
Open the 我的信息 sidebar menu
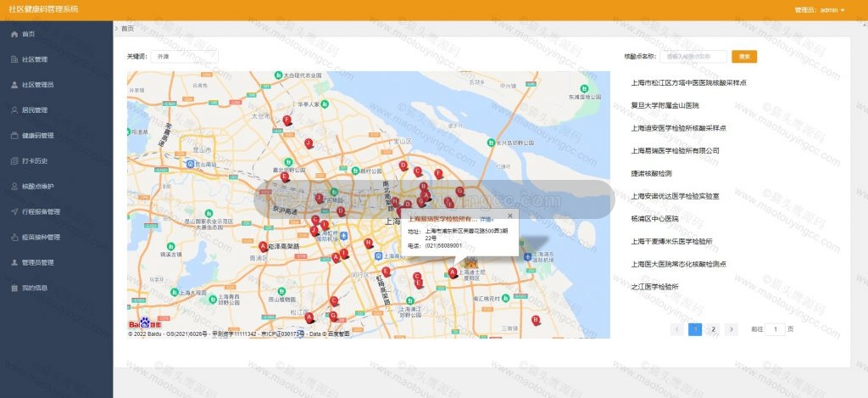(57, 289)
